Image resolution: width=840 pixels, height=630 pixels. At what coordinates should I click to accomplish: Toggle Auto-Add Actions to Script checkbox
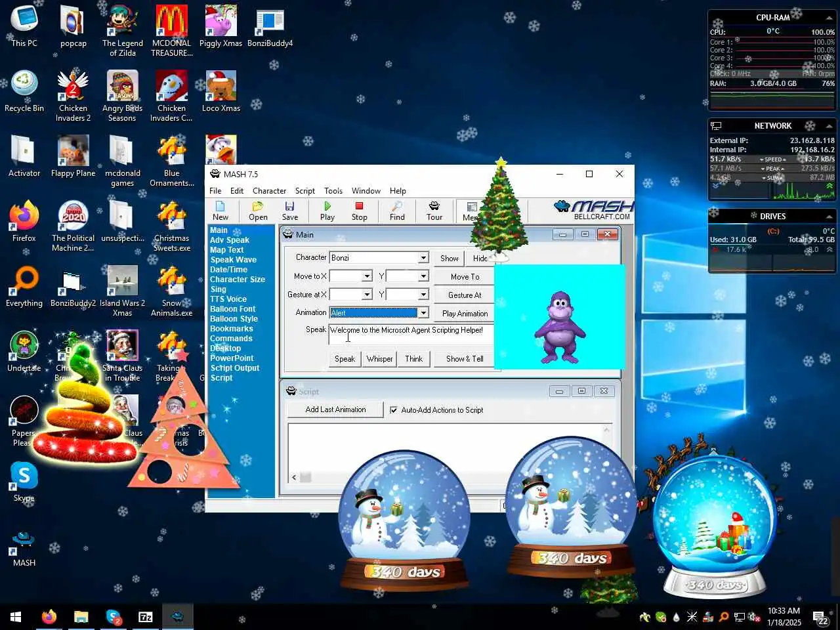tap(393, 410)
